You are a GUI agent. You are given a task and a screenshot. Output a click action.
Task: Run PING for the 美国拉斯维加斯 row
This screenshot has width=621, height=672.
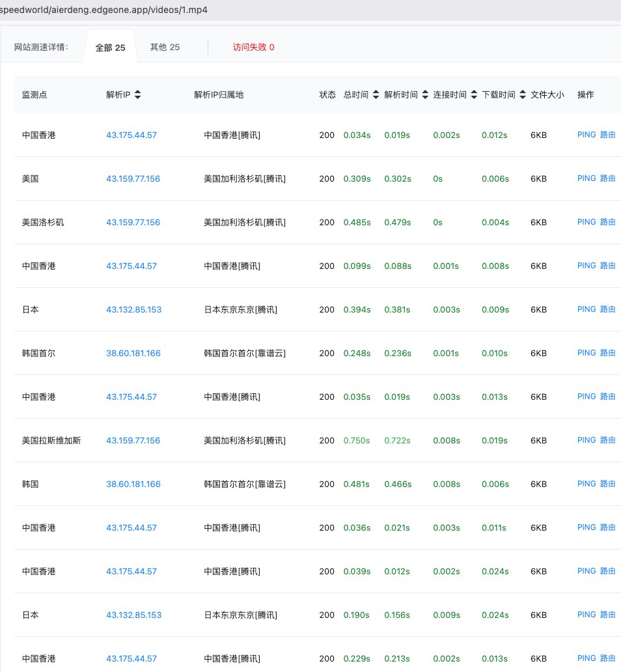pyautogui.click(x=586, y=440)
